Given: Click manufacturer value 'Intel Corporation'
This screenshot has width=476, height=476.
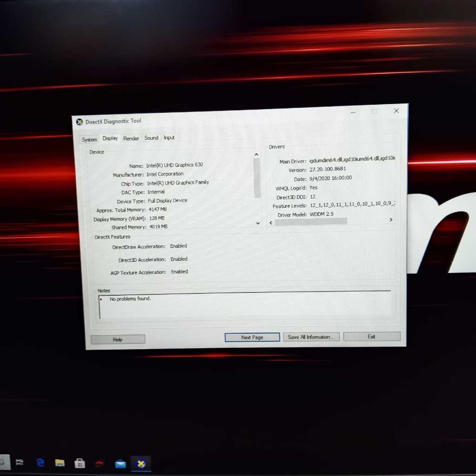Looking at the screenshot, I should (165, 174).
